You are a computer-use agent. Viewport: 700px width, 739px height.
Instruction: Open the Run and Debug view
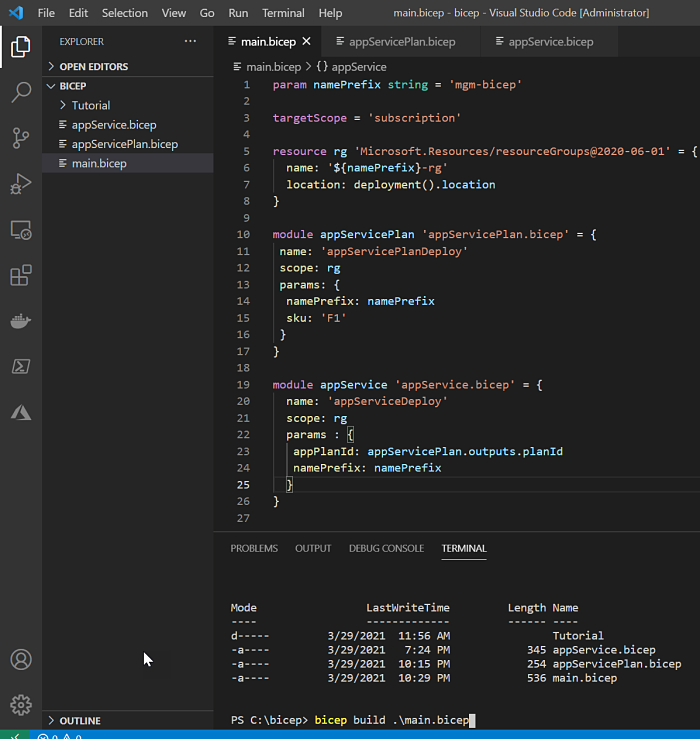pos(21,184)
